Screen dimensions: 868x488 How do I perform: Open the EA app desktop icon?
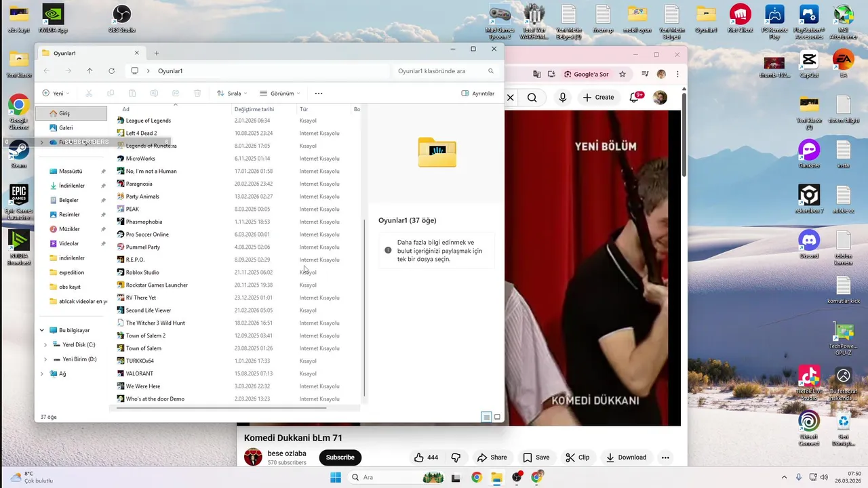(x=844, y=65)
